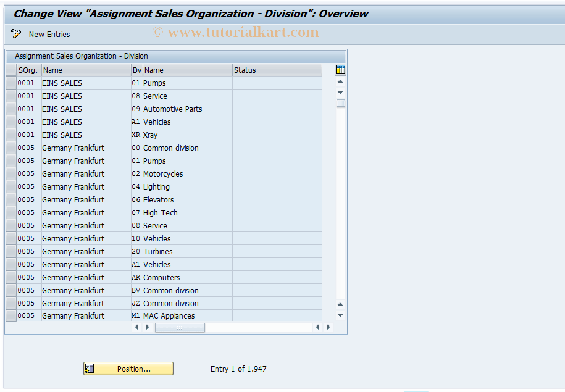Screen dimensions: 565x392
Task: Open the table column configuration icon
Action: 340,70
